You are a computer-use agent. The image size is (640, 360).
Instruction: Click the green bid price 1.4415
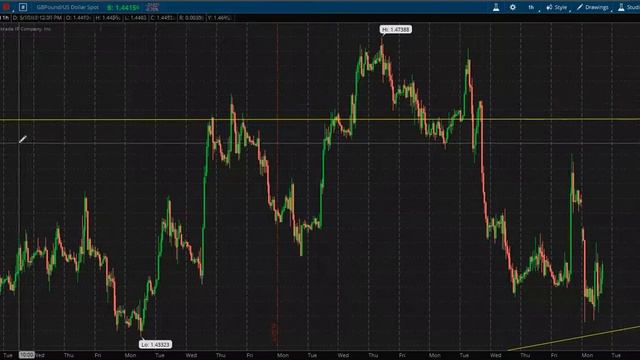point(123,7)
